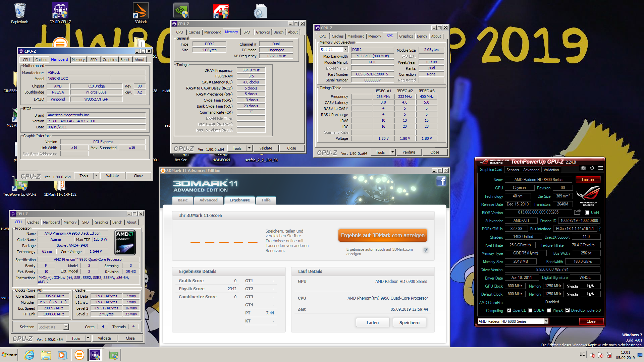Click the NVIDIA installer desktop icon

[181, 11]
